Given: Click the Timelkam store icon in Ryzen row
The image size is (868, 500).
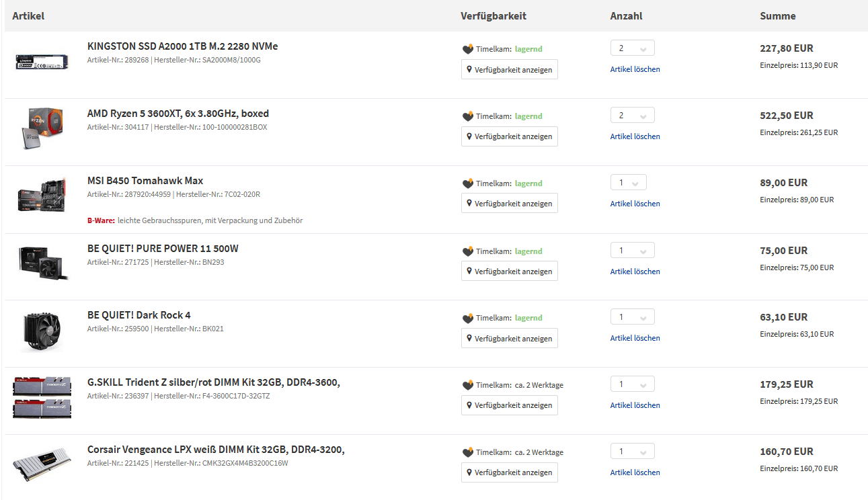Looking at the screenshot, I should (x=468, y=116).
